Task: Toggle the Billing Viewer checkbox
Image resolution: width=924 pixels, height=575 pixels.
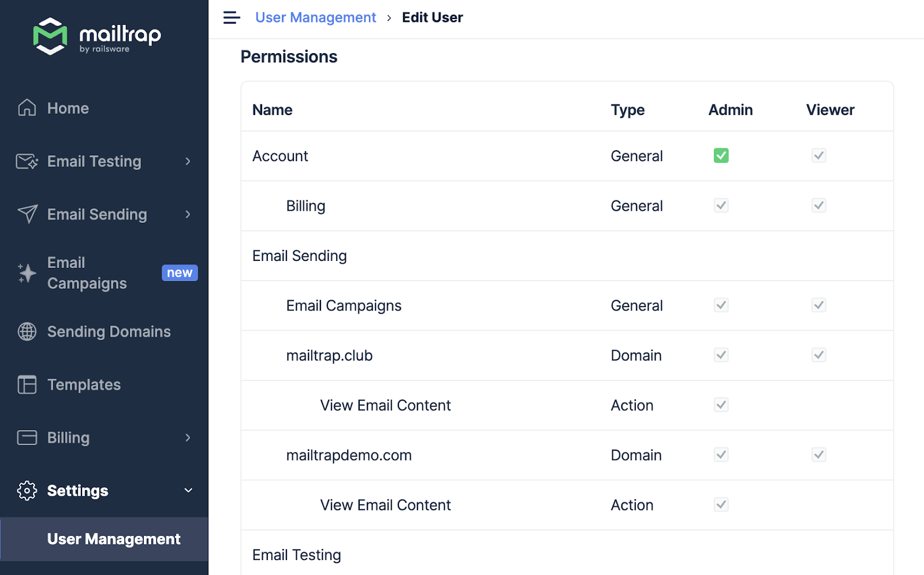Action: coord(818,206)
